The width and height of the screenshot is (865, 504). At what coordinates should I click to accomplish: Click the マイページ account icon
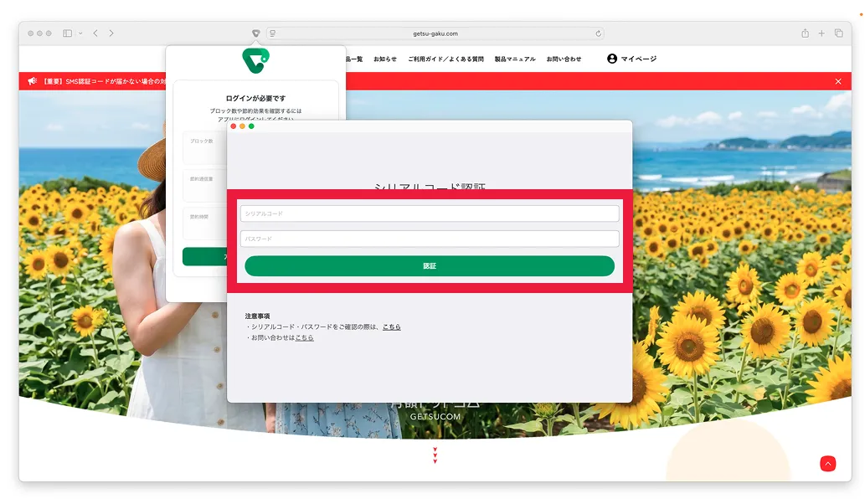pyautogui.click(x=612, y=59)
